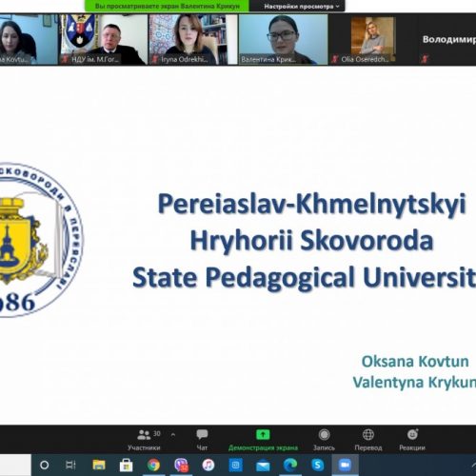Click the university crest logo on slide
Image resolution: width=476 pixels, height=476 pixels.
41,240
